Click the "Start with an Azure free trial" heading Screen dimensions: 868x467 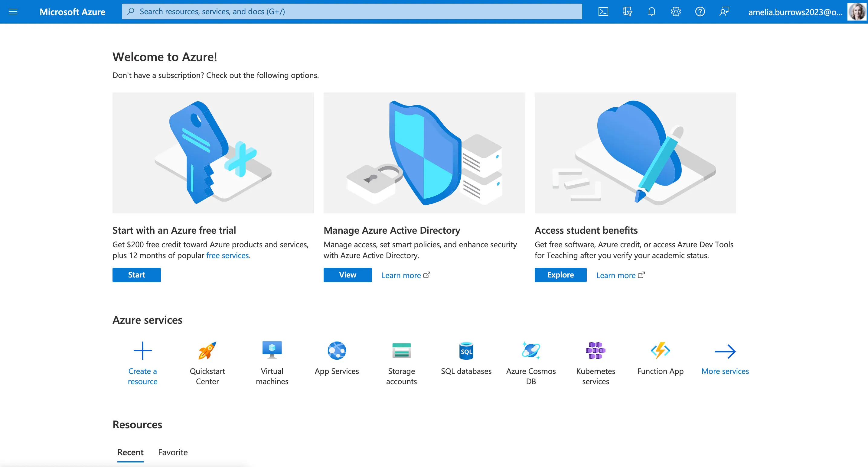pyautogui.click(x=174, y=230)
